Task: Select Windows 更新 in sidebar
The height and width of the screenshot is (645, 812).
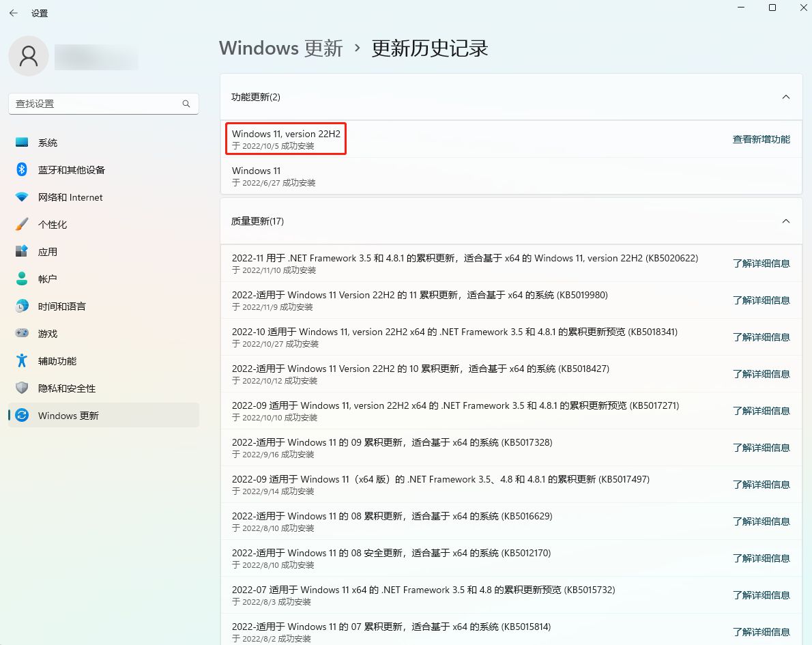Action: pyautogui.click(x=104, y=416)
